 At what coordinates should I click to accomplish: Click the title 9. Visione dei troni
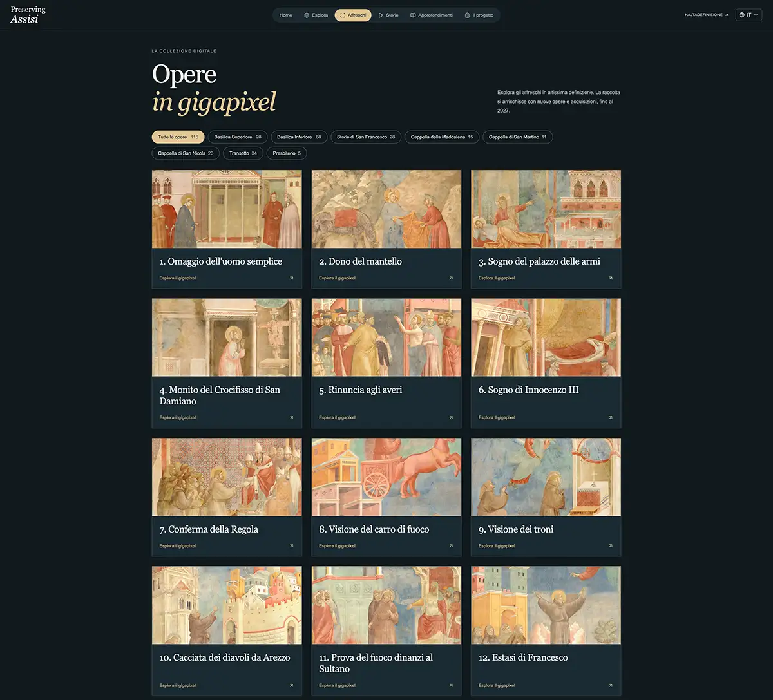516,529
